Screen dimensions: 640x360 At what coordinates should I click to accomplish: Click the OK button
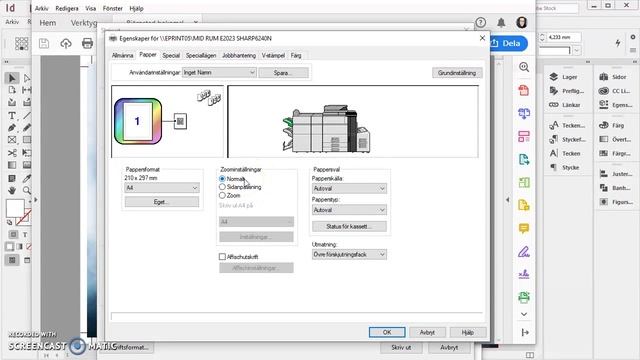(387, 332)
